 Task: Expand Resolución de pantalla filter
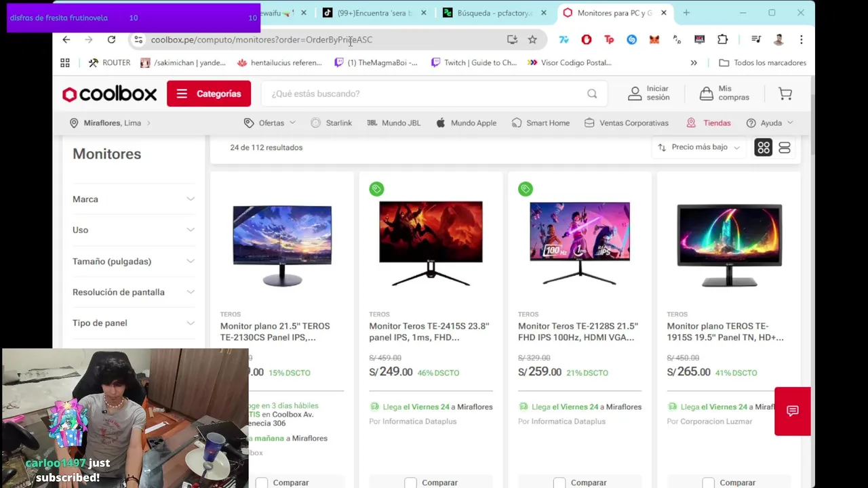click(134, 292)
